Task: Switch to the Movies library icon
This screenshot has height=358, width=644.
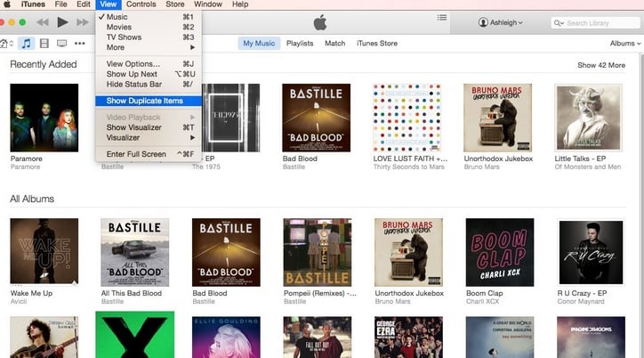Action: [x=44, y=43]
